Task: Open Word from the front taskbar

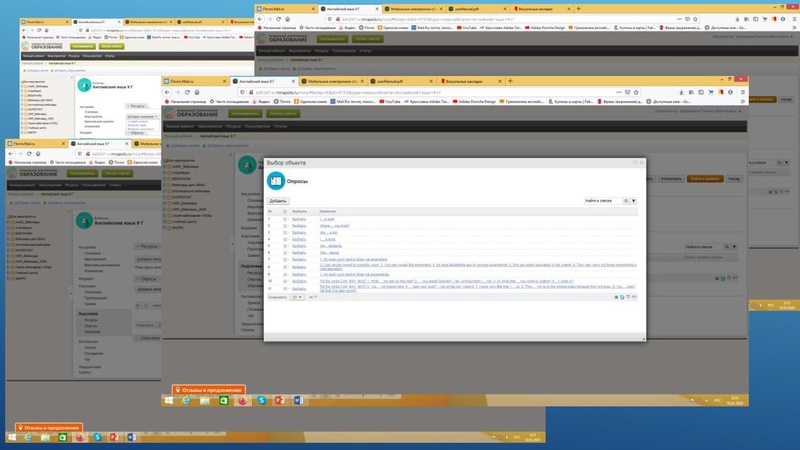Action: pos(298,400)
